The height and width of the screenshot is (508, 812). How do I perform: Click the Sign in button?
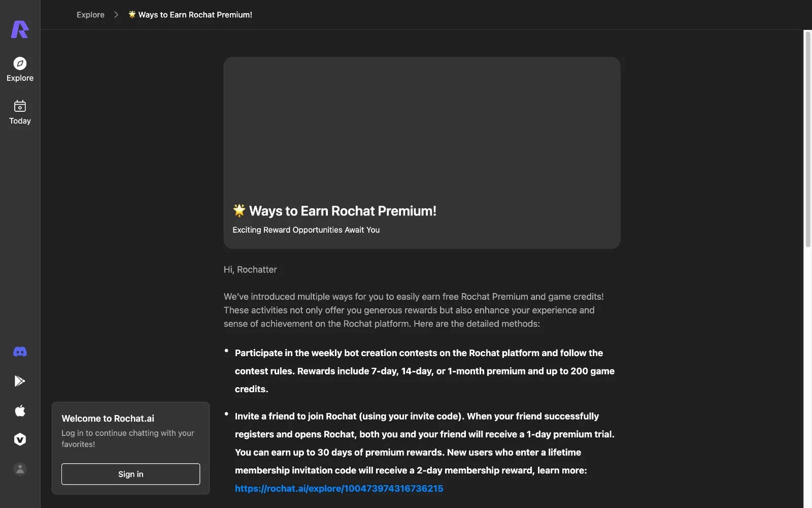coord(130,474)
